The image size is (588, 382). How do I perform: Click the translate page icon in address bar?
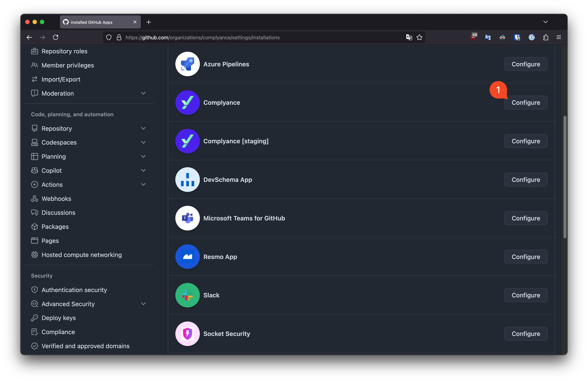[x=409, y=37]
